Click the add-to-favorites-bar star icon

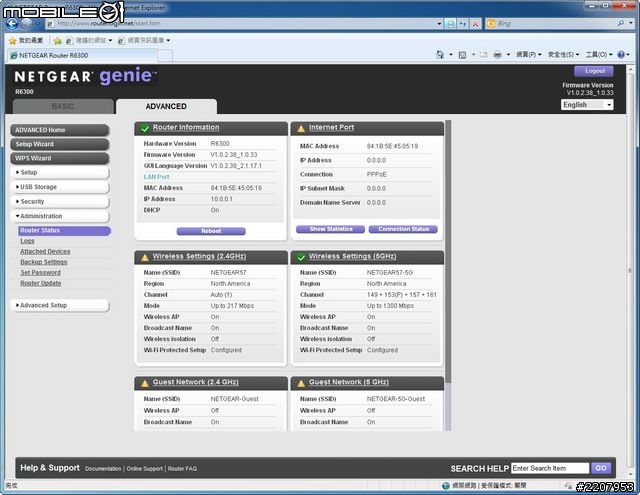click(58, 40)
